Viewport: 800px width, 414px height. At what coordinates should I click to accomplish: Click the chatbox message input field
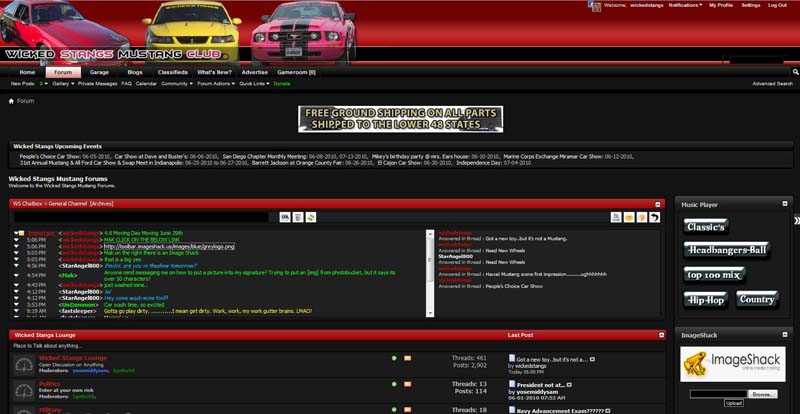[141, 217]
